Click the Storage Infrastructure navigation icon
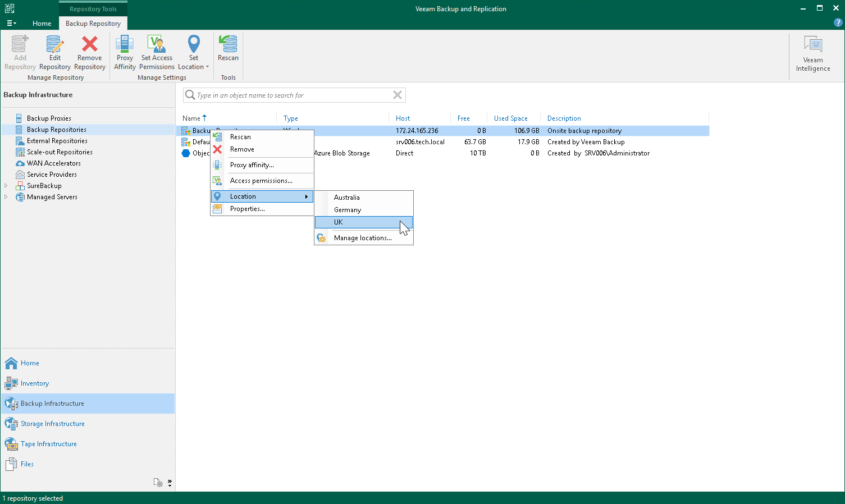Viewport: 845px width, 504px height. (12, 423)
